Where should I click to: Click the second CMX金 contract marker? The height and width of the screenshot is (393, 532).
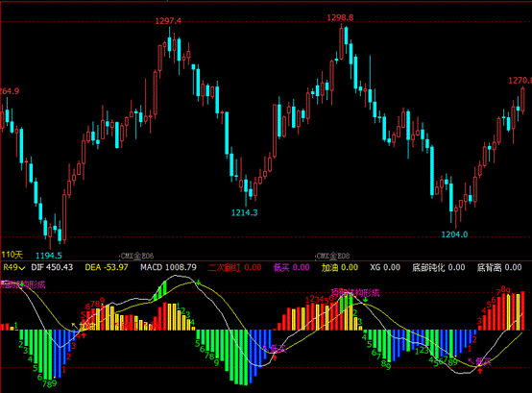click(x=333, y=256)
